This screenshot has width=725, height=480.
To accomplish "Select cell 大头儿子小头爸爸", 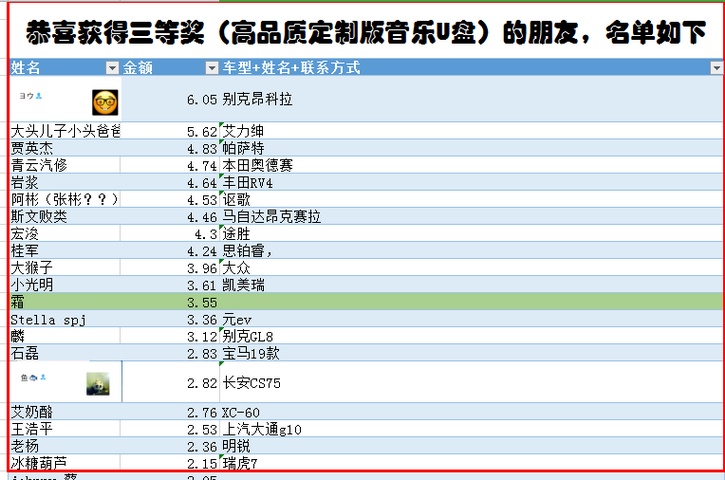I will (65, 131).
